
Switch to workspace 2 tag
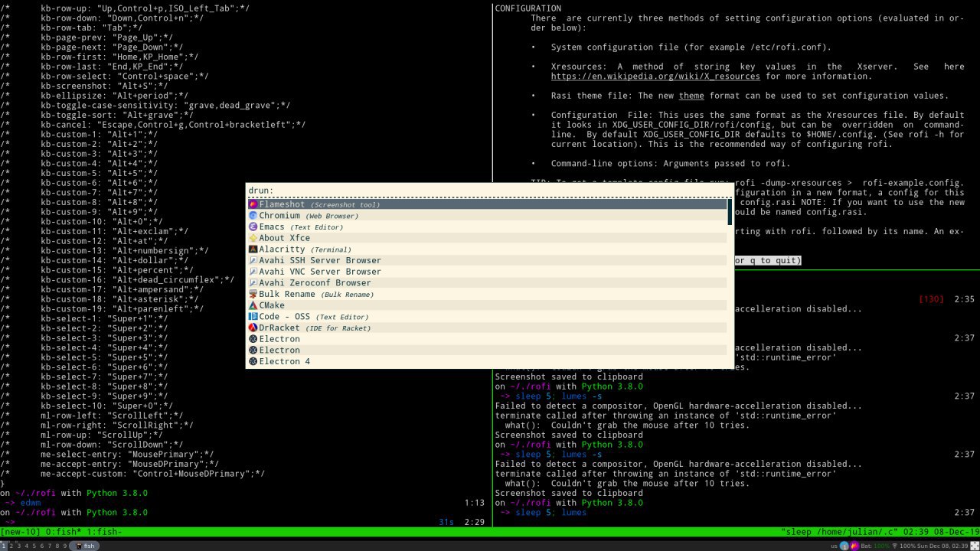click(x=11, y=546)
